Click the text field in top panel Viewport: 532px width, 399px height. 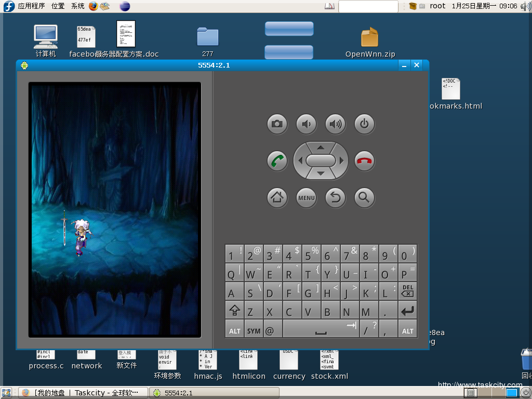pyautogui.click(x=368, y=6)
